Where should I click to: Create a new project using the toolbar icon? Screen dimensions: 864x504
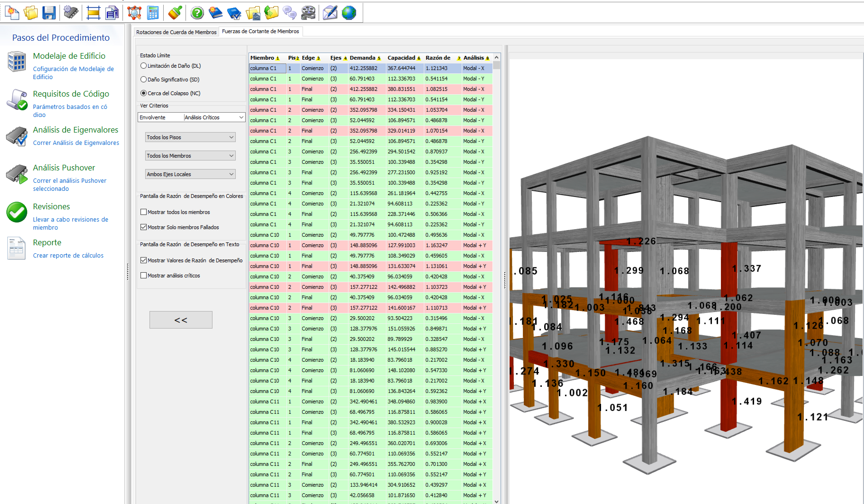click(x=12, y=13)
